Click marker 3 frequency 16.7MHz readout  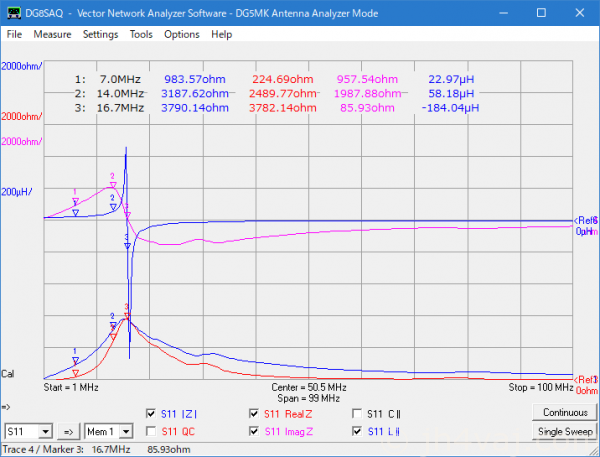(x=120, y=108)
